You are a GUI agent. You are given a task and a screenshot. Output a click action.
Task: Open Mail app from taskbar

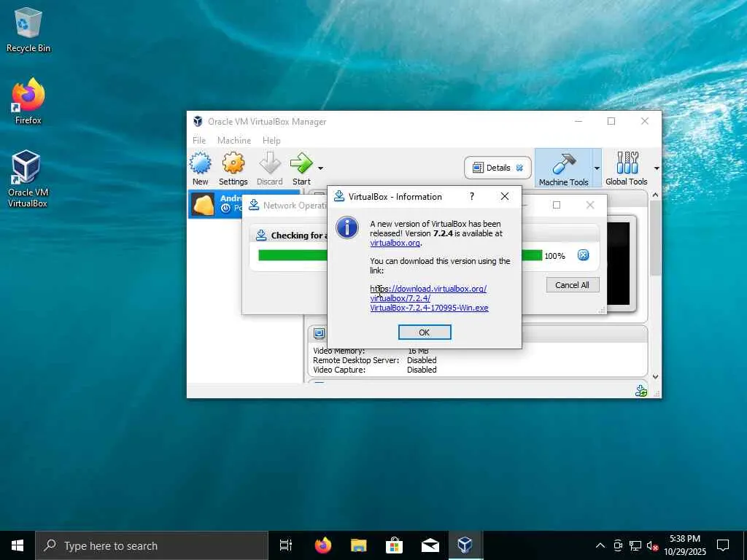click(430, 545)
